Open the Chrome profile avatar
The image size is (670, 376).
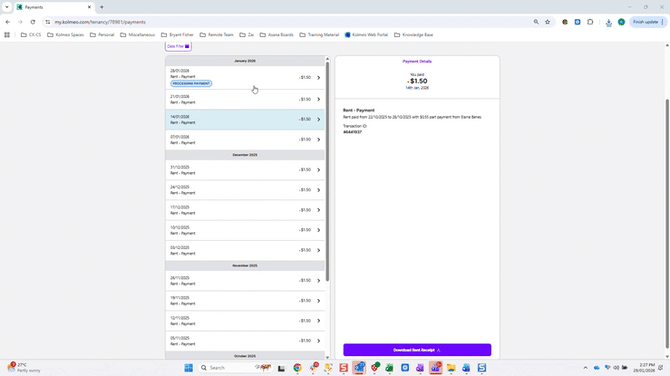pos(621,22)
